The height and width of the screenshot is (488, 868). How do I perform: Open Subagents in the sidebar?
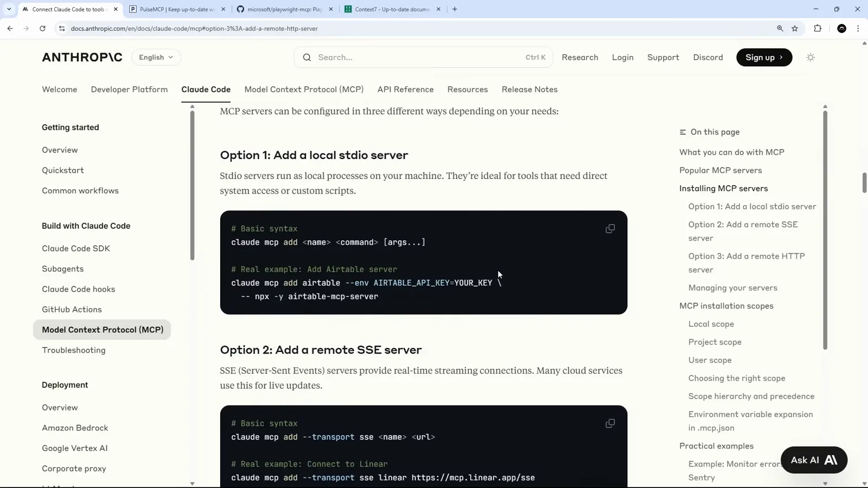click(x=63, y=269)
